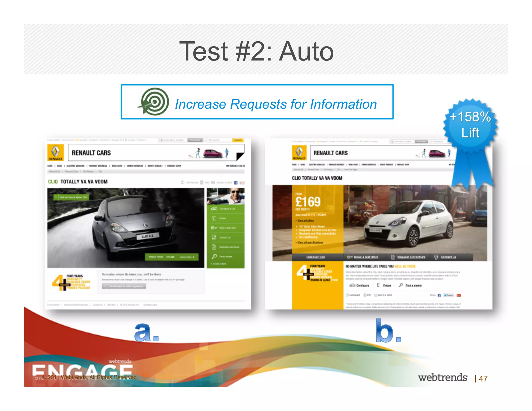This screenshot has width=532, height=411.
Task: Click the white Clio hero image in page b
Action: pyautogui.click(x=415, y=219)
